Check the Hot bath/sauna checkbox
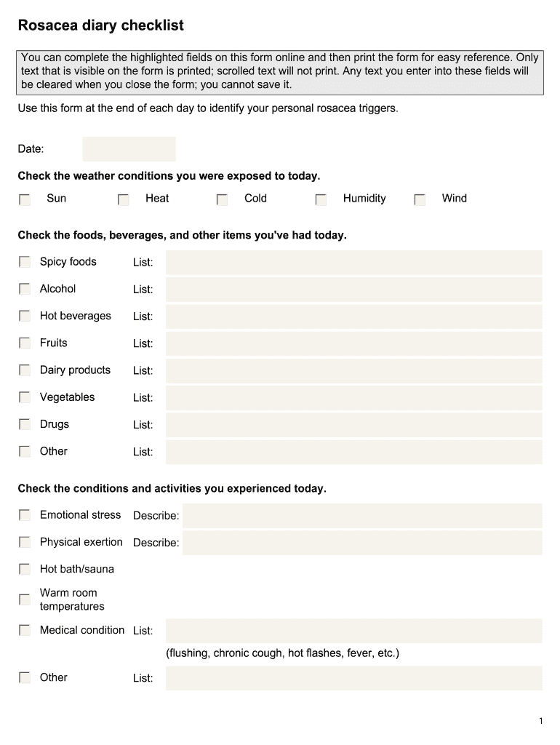Viewport: 560px width, 745px height. [25, 569]
